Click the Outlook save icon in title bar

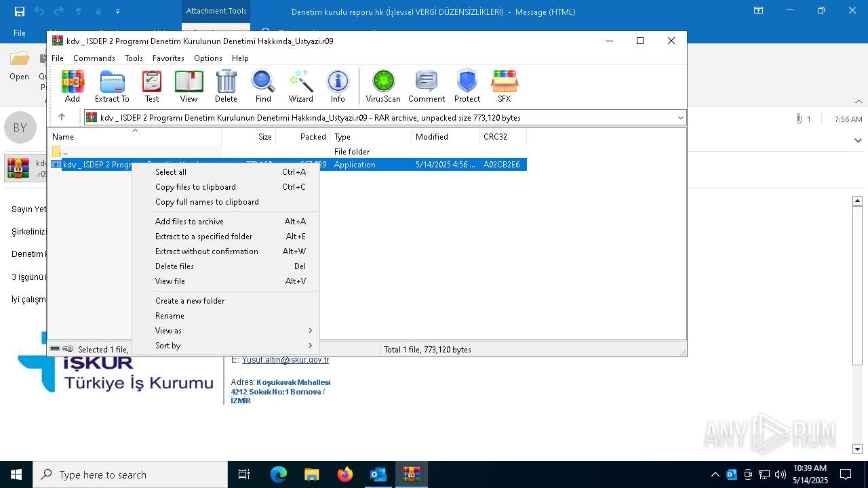coord(20,12)
